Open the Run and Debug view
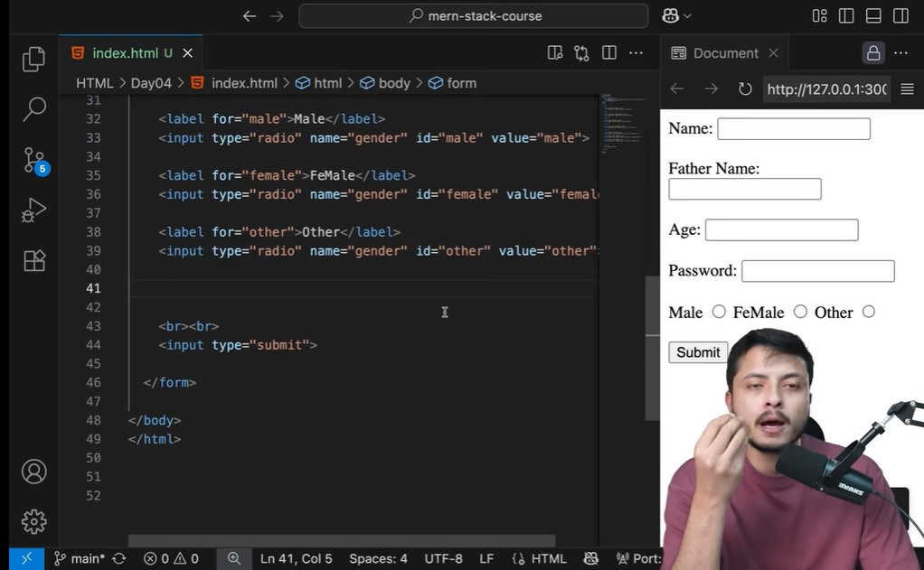 point(33,210)
